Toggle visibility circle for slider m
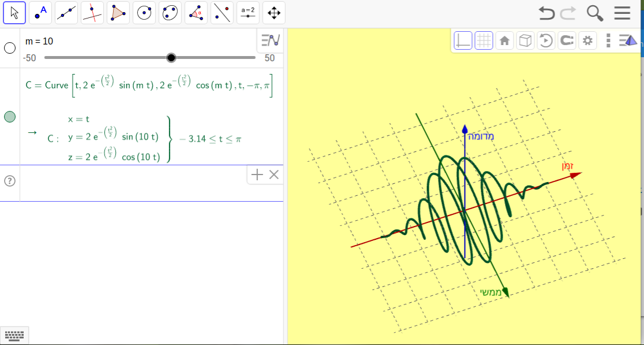Image resolution: width=644 pixels, height=345 pixels. coord(10,48)
